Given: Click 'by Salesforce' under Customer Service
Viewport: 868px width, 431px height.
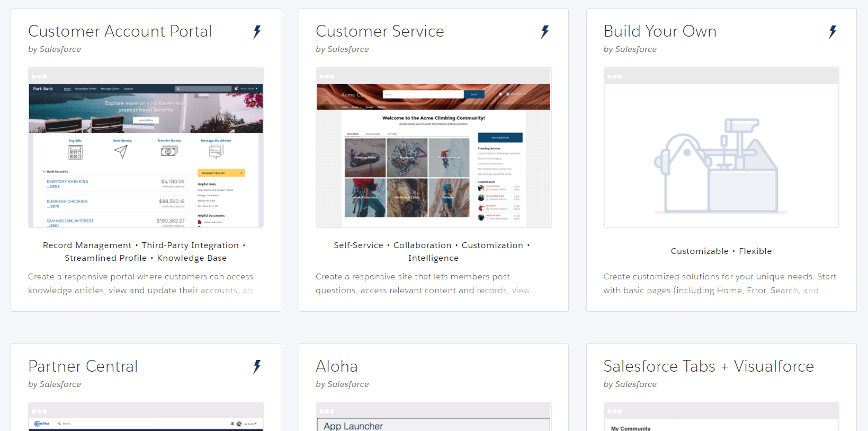Looking at the screenshot, I should (x=342, y=49).
